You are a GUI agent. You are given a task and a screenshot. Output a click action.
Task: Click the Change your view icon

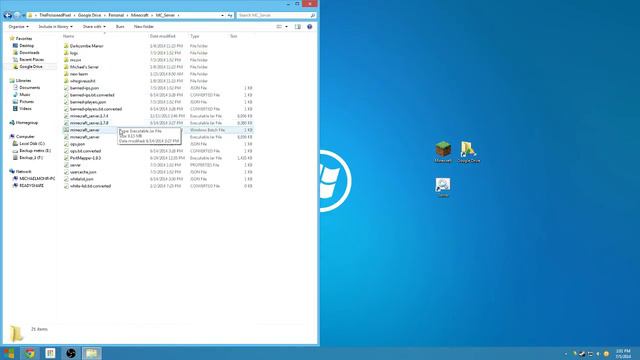[279, 27]
